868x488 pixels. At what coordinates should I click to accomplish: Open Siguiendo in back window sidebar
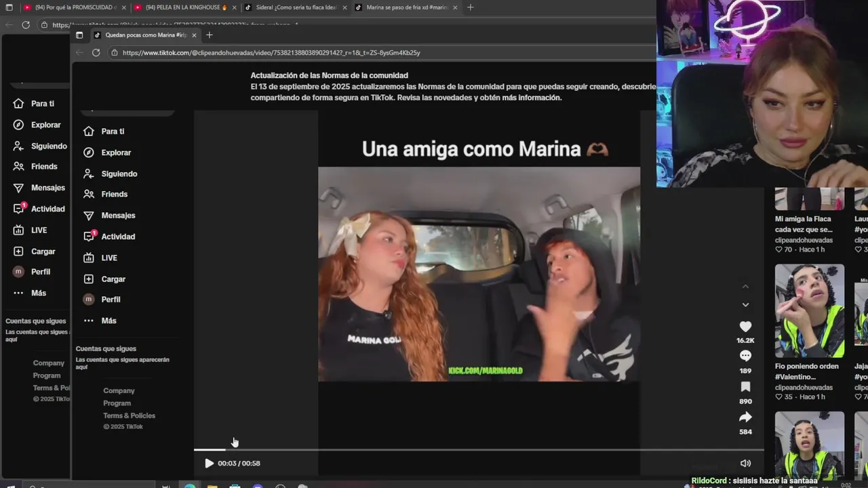pyautogui.click(x=40, y=146)
